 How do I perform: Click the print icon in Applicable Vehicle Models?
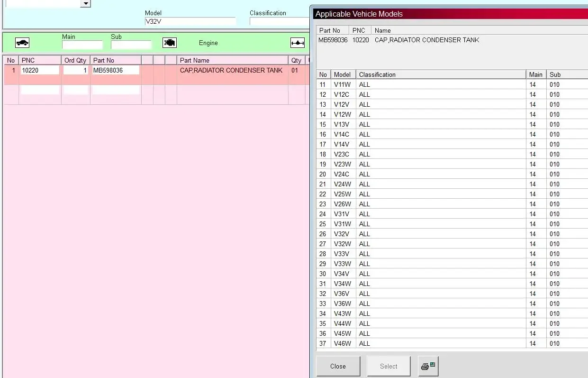[x=428, y=366]
